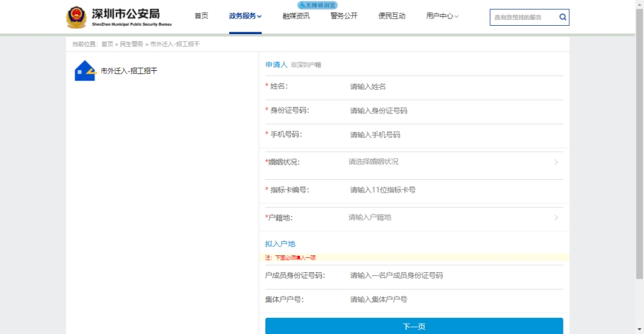Click the blue house service icon
644x334 pixels.
85,70
